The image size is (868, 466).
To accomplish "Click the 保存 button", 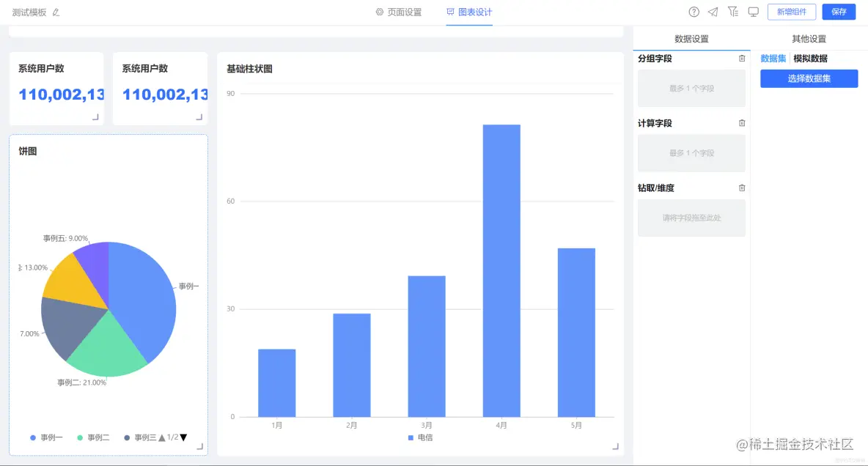I will point(839,12).
